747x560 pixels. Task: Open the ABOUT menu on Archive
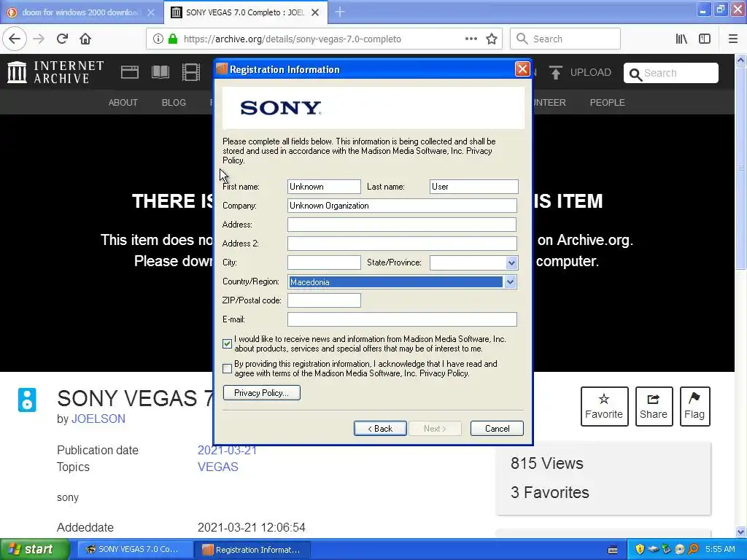[123, 102]
